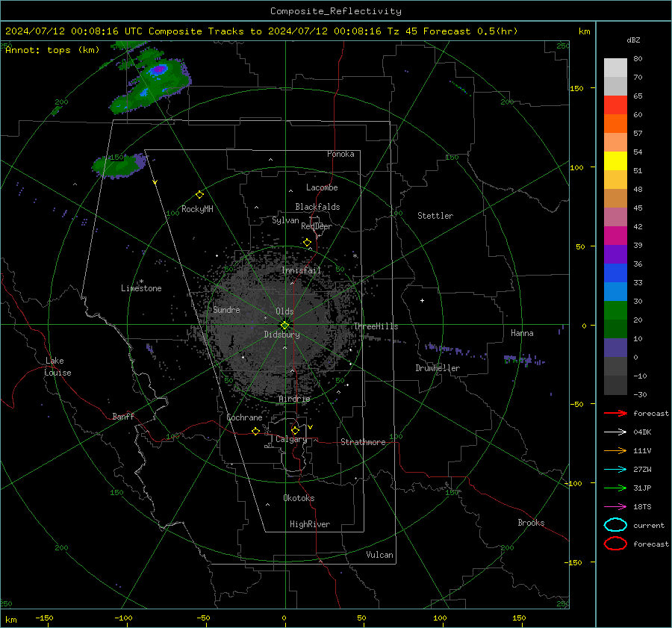Pick the yellow 51-54 dBZ swatch
672x628 pixels.
[615, 161]
